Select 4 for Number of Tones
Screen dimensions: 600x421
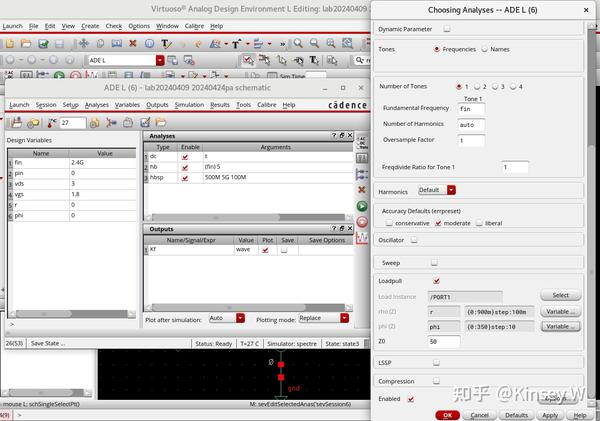point(513,86)
